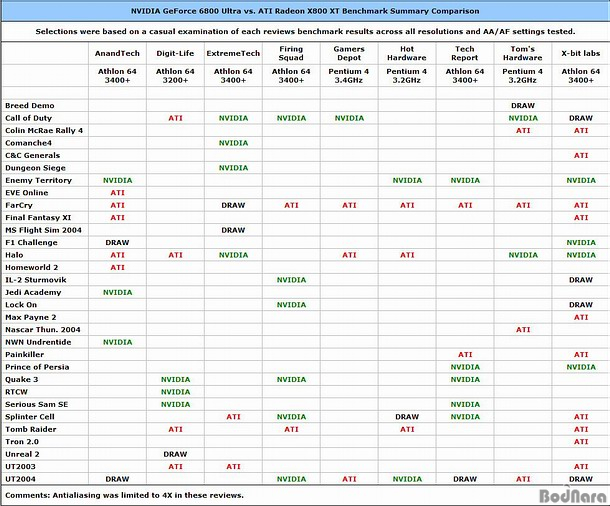Click DRAW in the Breed Demo row

(523, 105)
